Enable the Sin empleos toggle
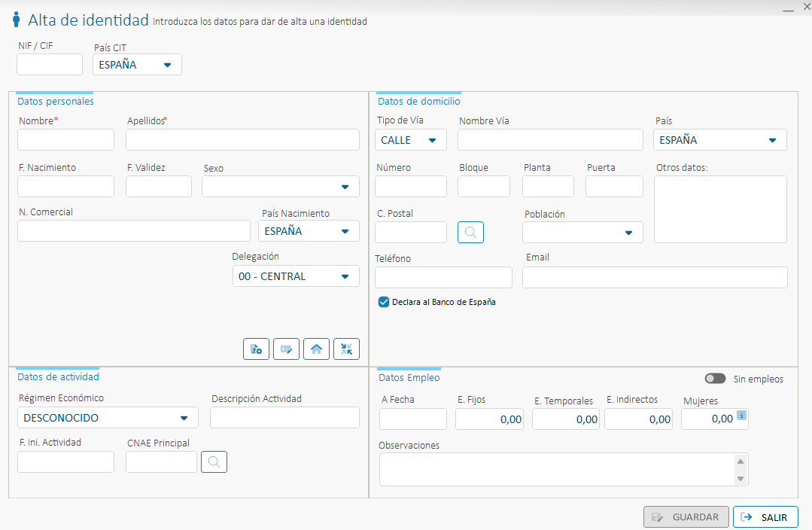This screenshot has height=530, width=812. 715,379
